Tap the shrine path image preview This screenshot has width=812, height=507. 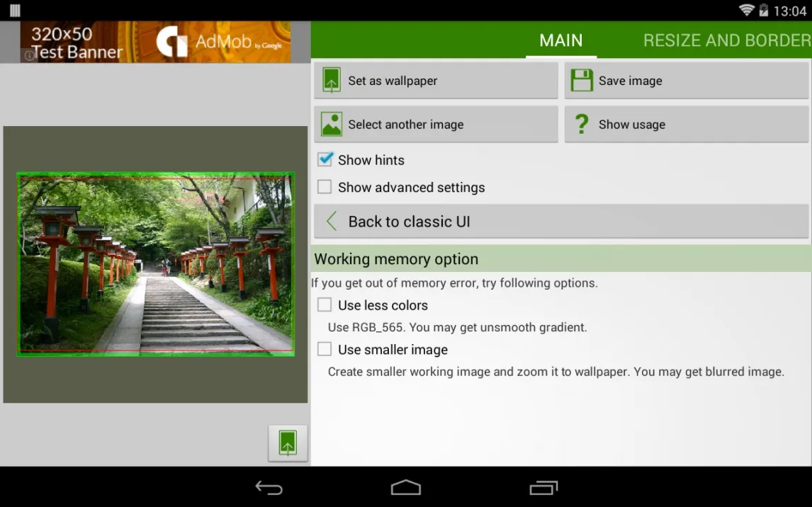tap(155, 264)
